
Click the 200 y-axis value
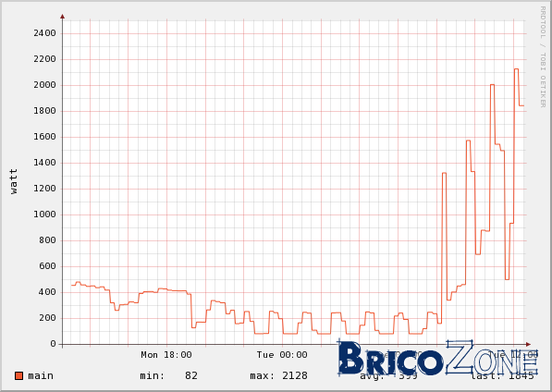pyautogui.click(x=47, y=318)
